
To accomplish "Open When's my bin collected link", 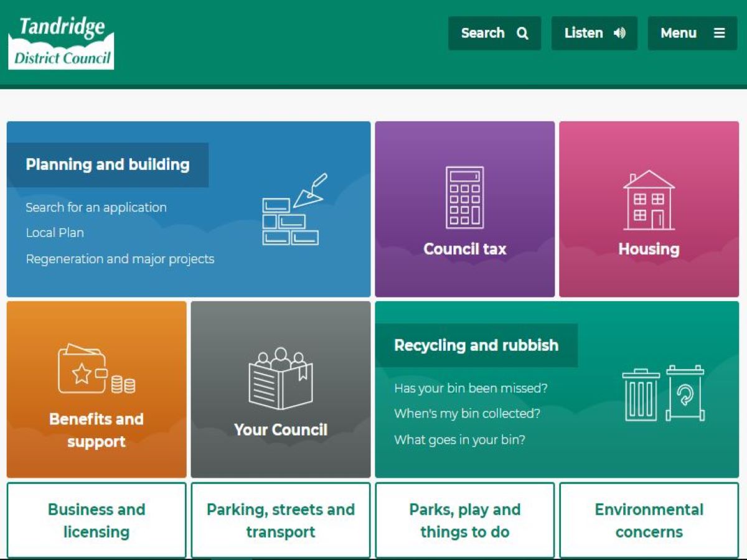I will coord(467,414).
